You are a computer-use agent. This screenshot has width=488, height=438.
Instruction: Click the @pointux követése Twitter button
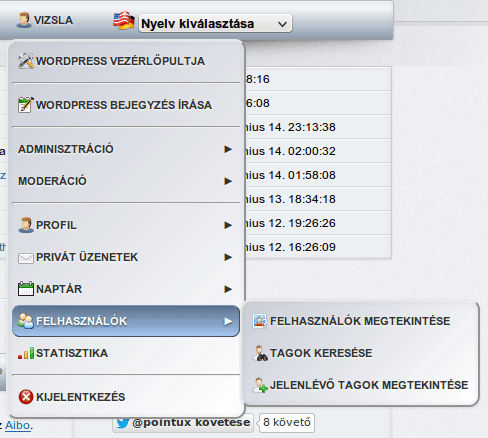(x=183, y=423)
